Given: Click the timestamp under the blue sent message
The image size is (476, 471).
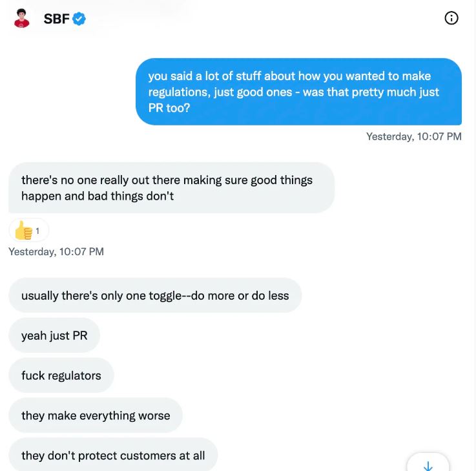Looking at the screenshot, I should click(413, 136).
